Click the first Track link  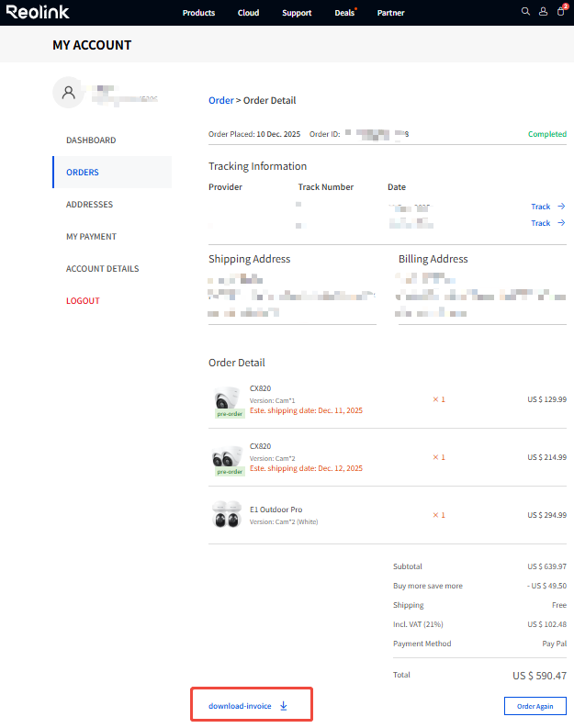click(x=541, y=207)
